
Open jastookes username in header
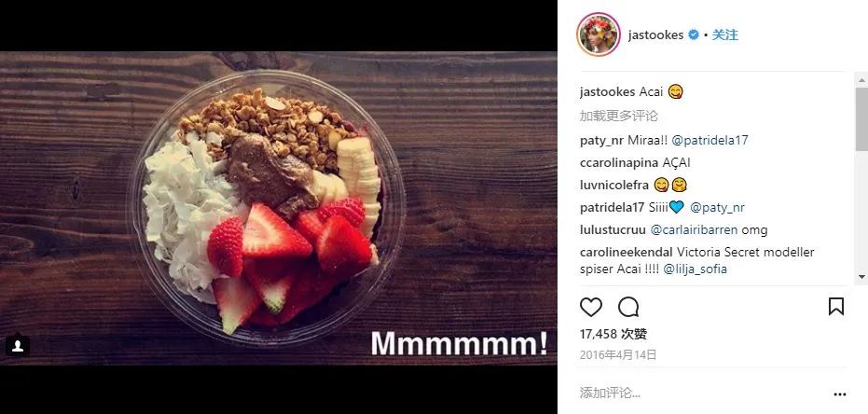pos(656,34)
